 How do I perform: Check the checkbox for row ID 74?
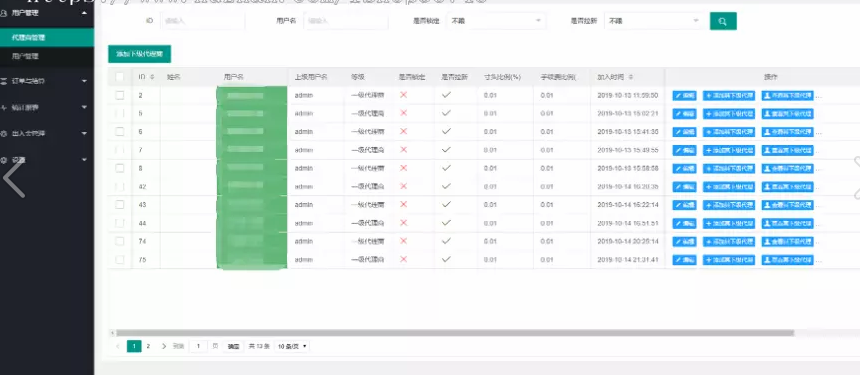pos(120,241)
